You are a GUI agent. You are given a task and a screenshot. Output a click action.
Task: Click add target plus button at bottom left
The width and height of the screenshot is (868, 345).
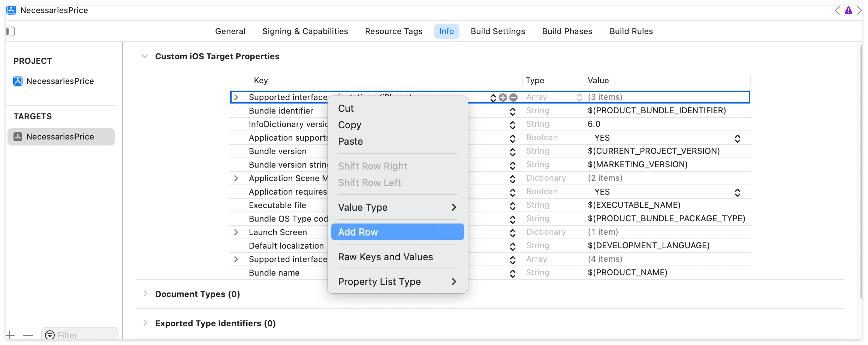[x=10, y=335]
